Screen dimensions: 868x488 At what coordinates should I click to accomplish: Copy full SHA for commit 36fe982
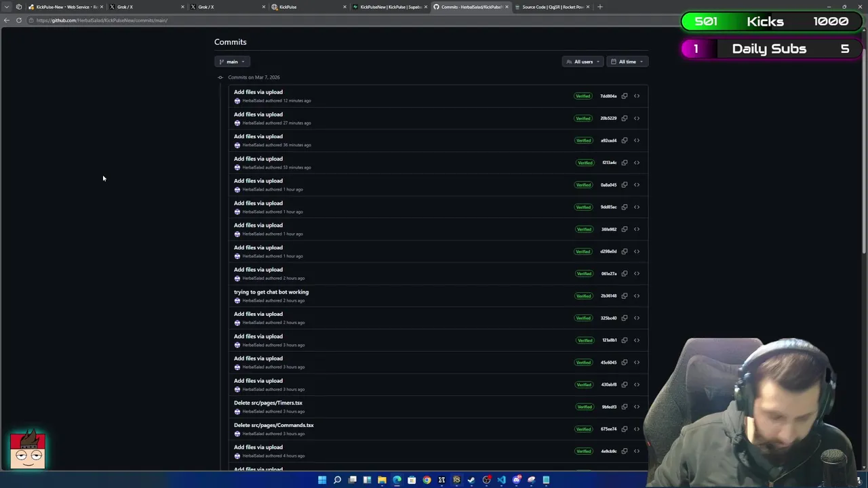tap(625, 229)
